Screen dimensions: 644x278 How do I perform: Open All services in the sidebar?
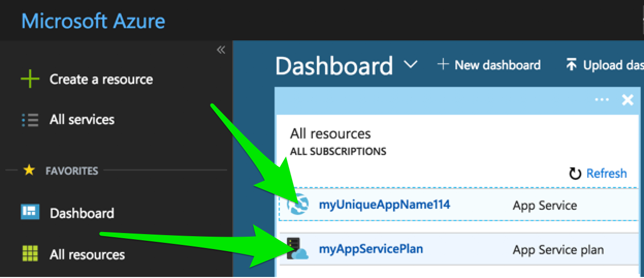[x=82, y=120]
